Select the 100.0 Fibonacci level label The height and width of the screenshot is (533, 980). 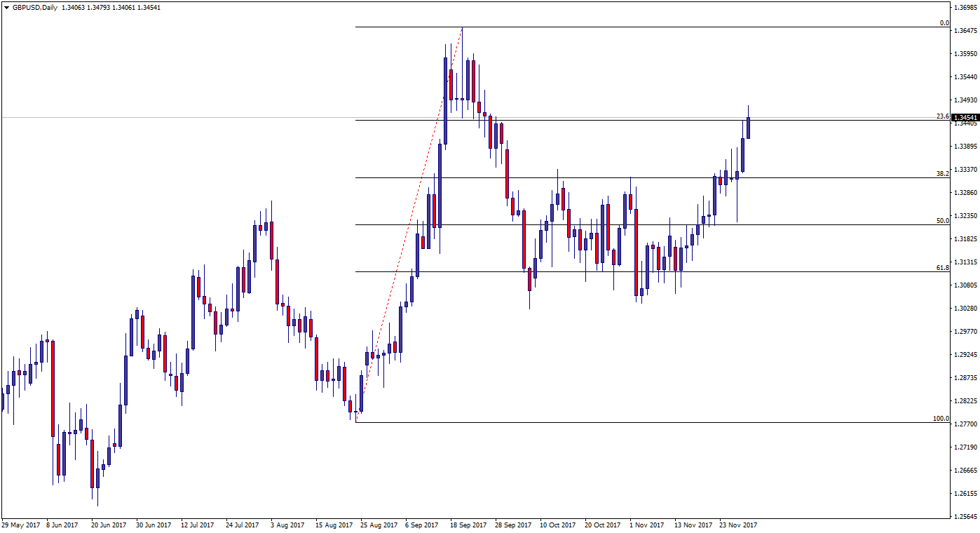click(x=940, y=419)
